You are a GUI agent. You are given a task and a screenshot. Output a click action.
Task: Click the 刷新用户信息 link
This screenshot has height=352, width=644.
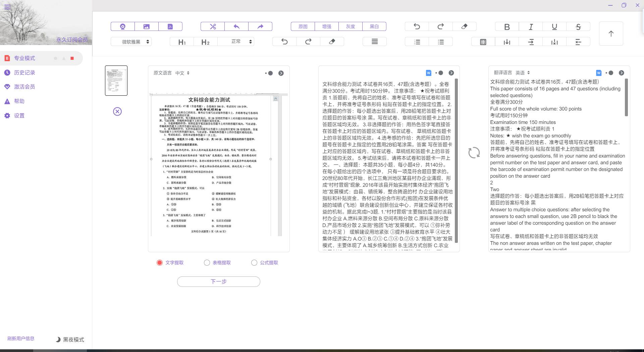(x=21, y=339)
